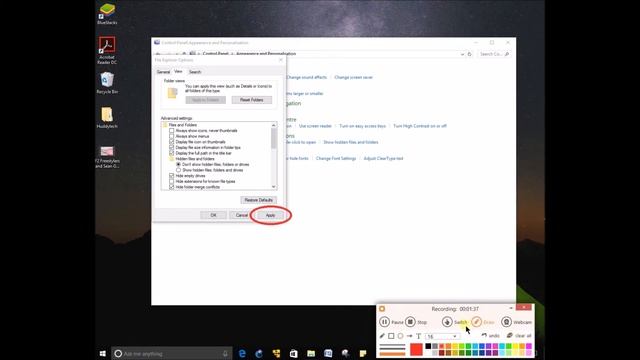Toggle Display file size information in folder tips

[171, 147]
